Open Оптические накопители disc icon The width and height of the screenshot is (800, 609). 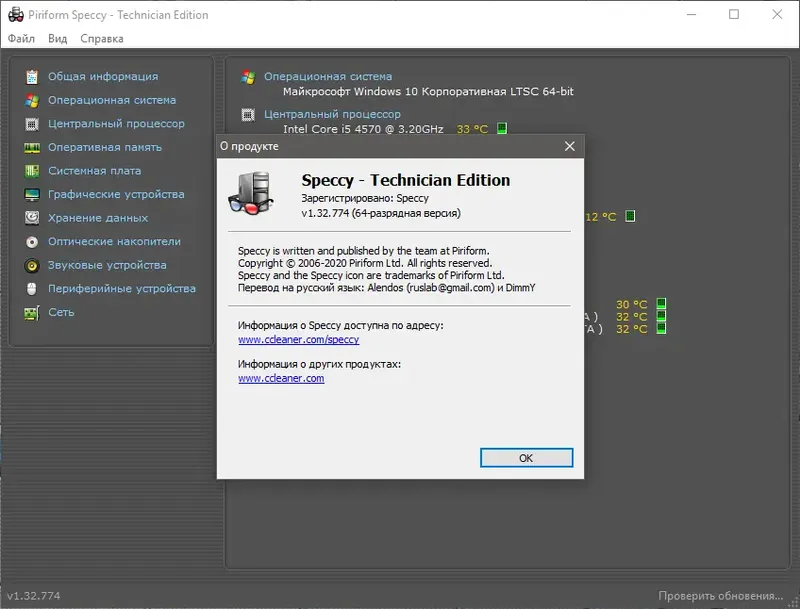[32, 242]
